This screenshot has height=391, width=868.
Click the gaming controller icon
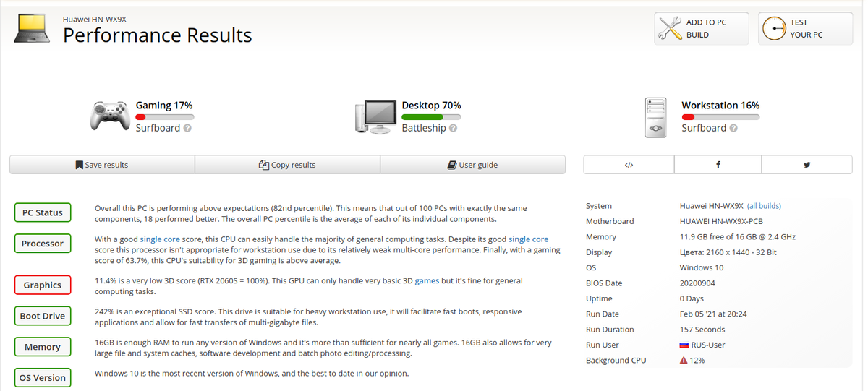point(110,116)
